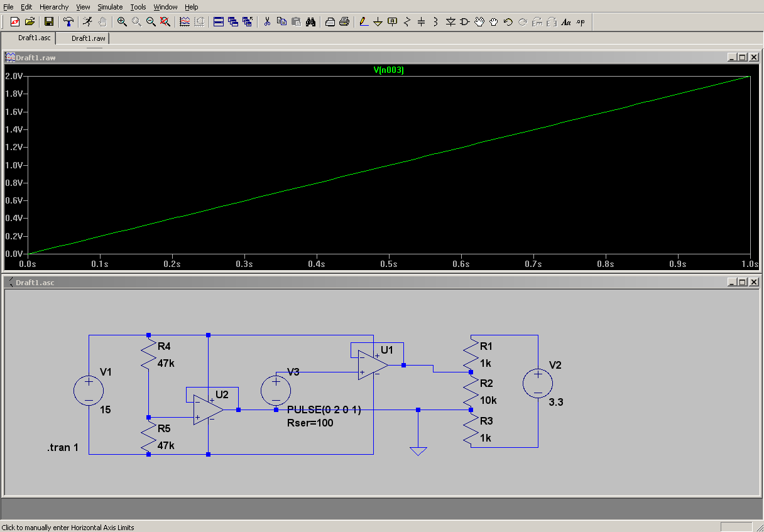Open the Control Panel hammer icon

[x=68, y=22]
